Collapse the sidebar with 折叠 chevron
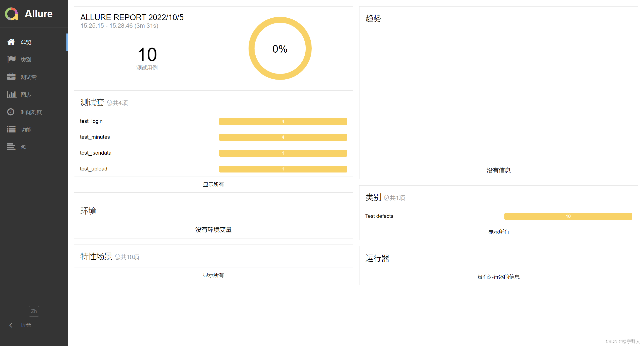Viewport: 644px width, 346px height. pos(11,325)
